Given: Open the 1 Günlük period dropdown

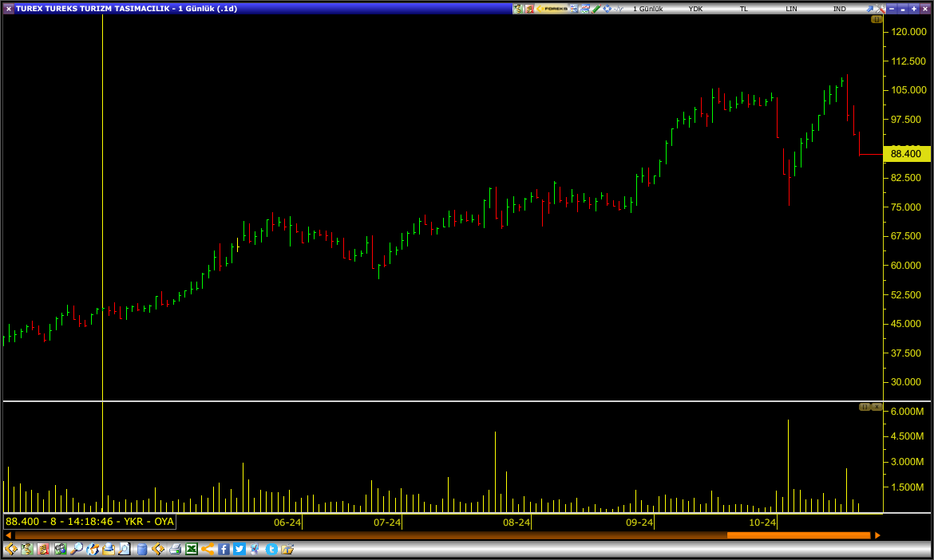Looking at the screenshot, I should 647,8.
